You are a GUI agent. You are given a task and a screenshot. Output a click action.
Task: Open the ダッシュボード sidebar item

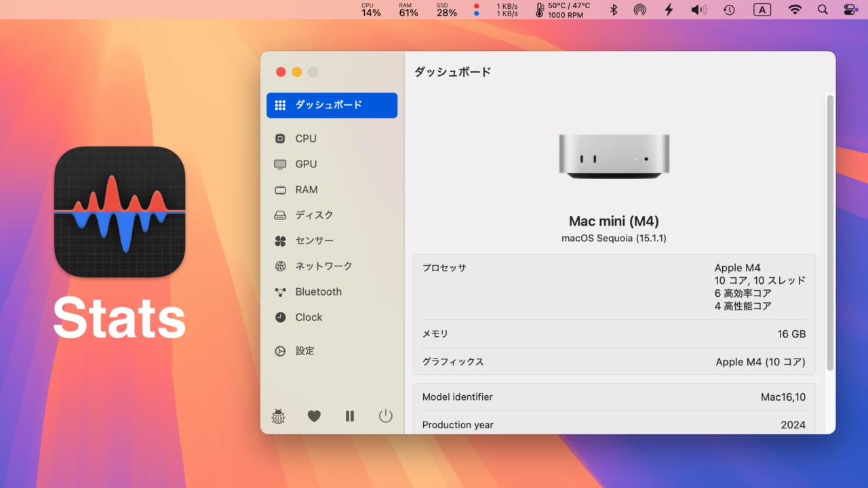[332, 105]
